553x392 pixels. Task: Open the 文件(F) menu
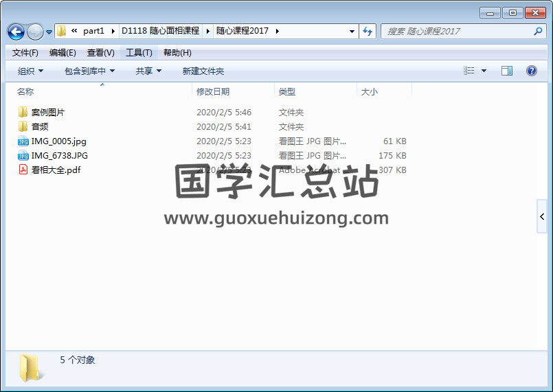point(25,53)
